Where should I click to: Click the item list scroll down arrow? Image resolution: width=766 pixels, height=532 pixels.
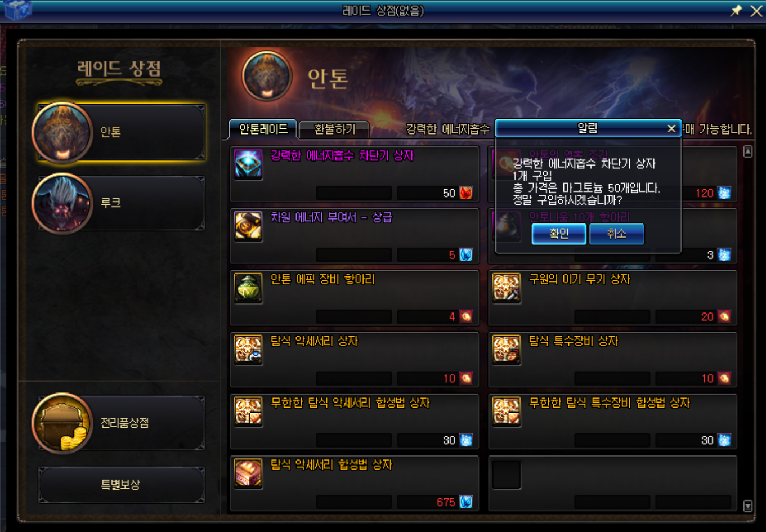pyautogui.click(x=747, y=506)
